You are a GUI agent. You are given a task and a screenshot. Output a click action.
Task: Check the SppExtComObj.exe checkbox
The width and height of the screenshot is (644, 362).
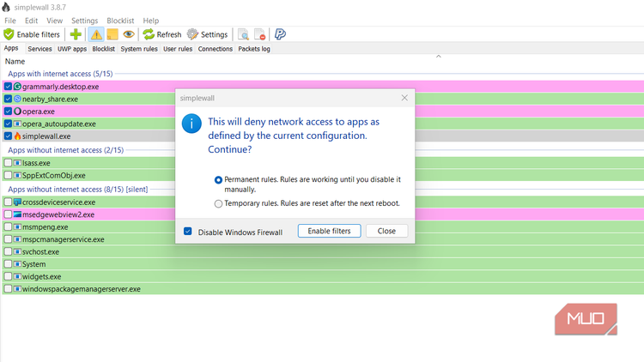tap(8, 175)
